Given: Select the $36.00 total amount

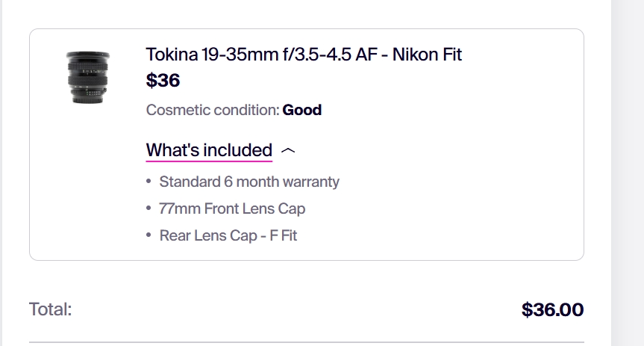Looking at the screenshot, I should pyautogui.click(x=552, y=310).
